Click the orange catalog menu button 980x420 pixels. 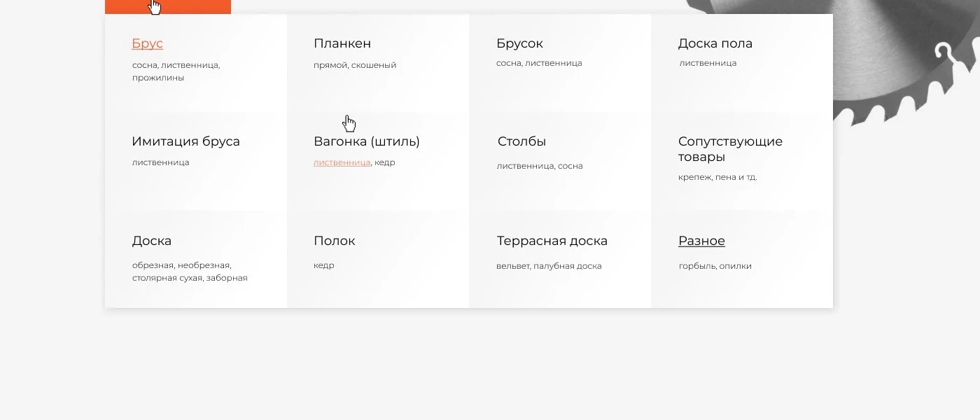(168, 6)
